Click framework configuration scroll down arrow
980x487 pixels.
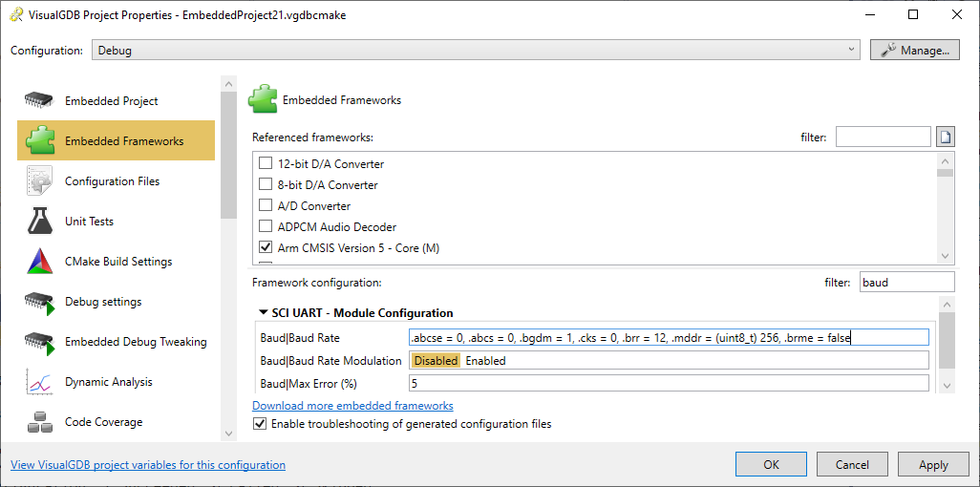(947, 386)
